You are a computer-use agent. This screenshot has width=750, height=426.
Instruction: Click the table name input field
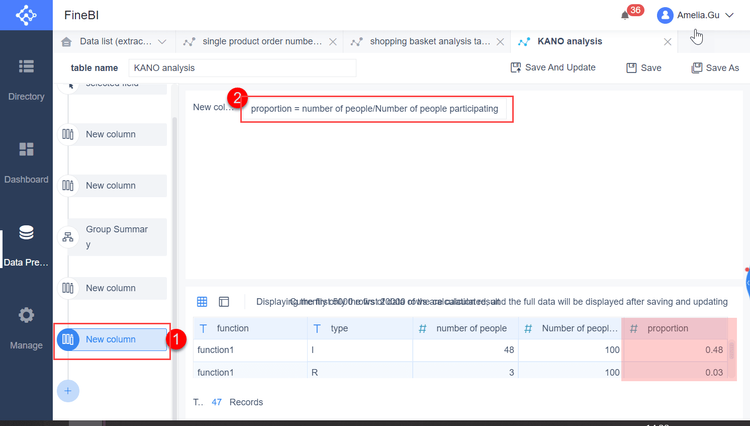(x=241, y=68)
